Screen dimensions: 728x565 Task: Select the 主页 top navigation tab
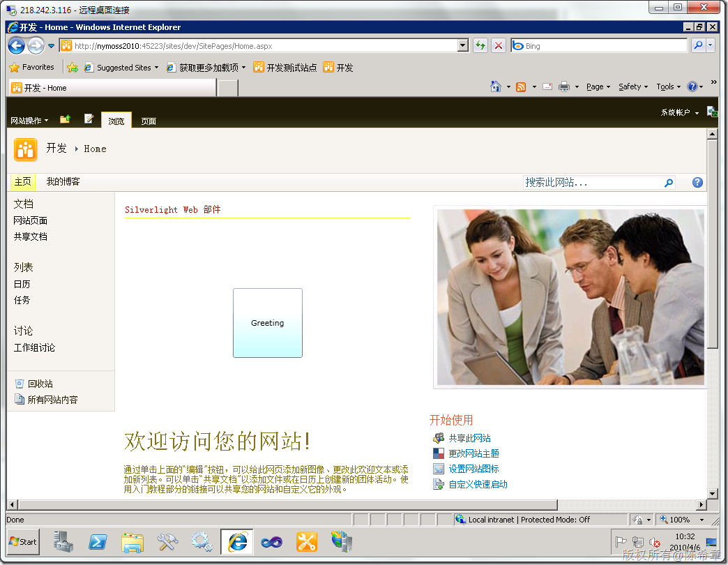[x=23, y=181]
